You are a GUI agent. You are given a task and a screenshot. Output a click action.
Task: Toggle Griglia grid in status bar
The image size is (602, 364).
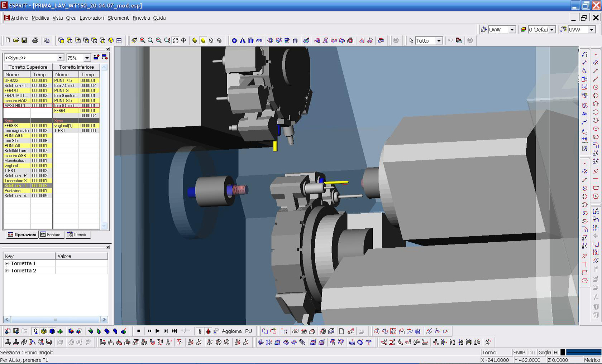click(x=544, y=353)
